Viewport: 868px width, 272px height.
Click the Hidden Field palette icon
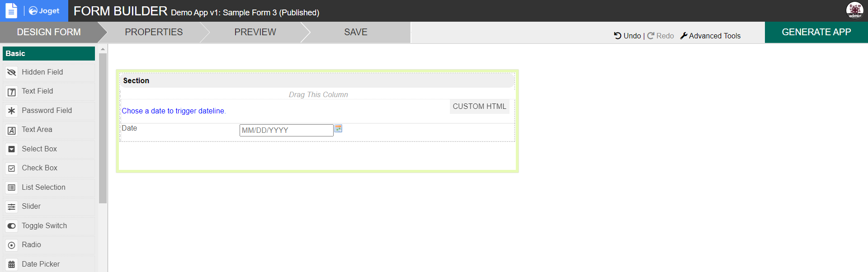12,72
